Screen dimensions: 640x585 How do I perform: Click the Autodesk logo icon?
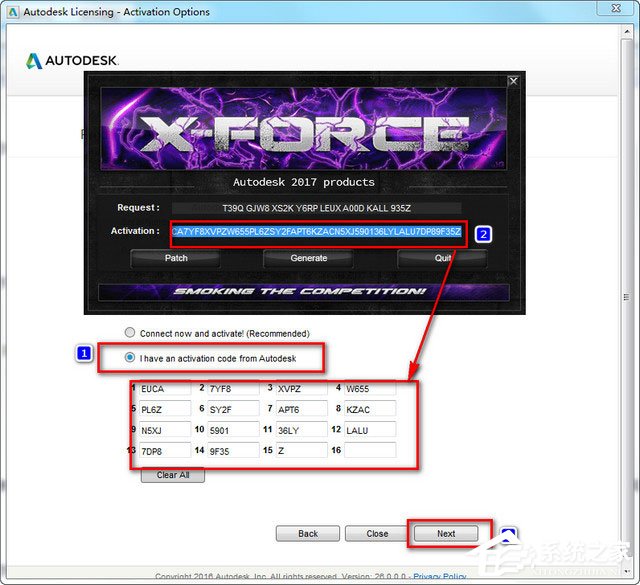(x=34, y=61)
